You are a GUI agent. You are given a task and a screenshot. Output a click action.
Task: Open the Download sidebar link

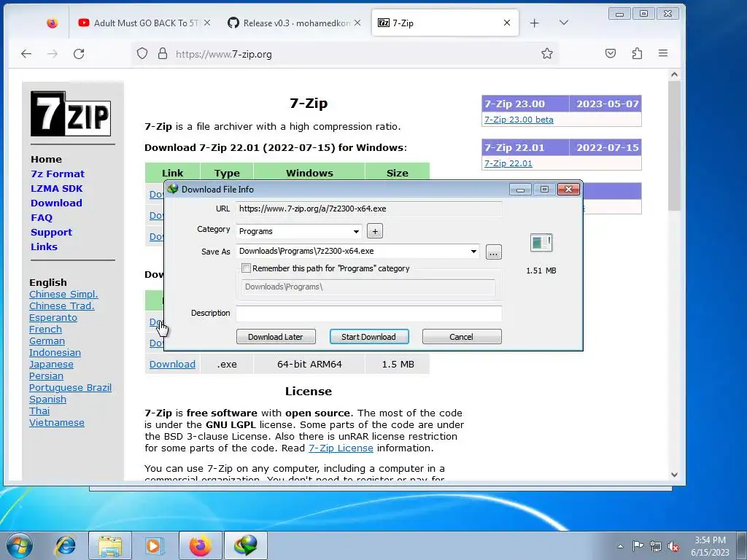tap(56, 203)
